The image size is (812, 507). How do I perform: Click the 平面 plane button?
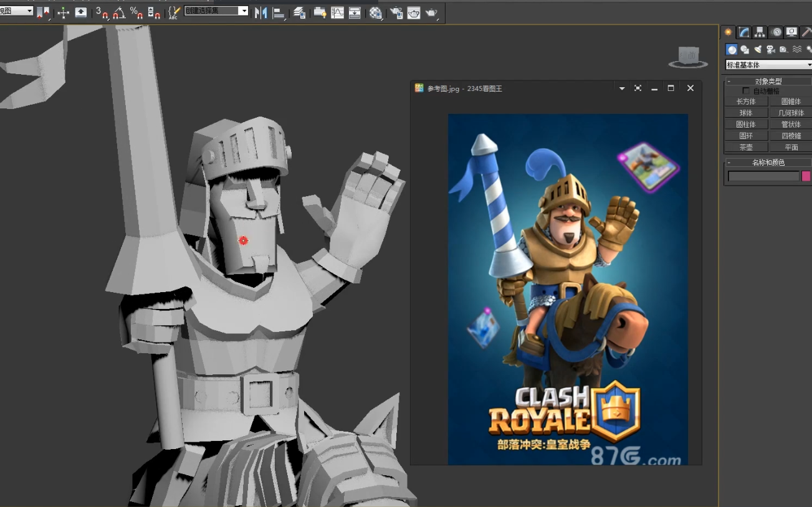click(x=791, y=148)
